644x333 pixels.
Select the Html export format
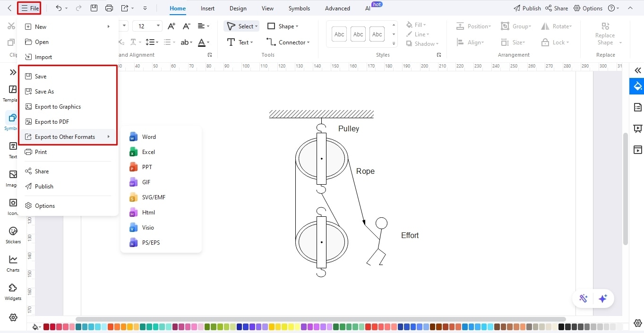[x=161, y=213]
